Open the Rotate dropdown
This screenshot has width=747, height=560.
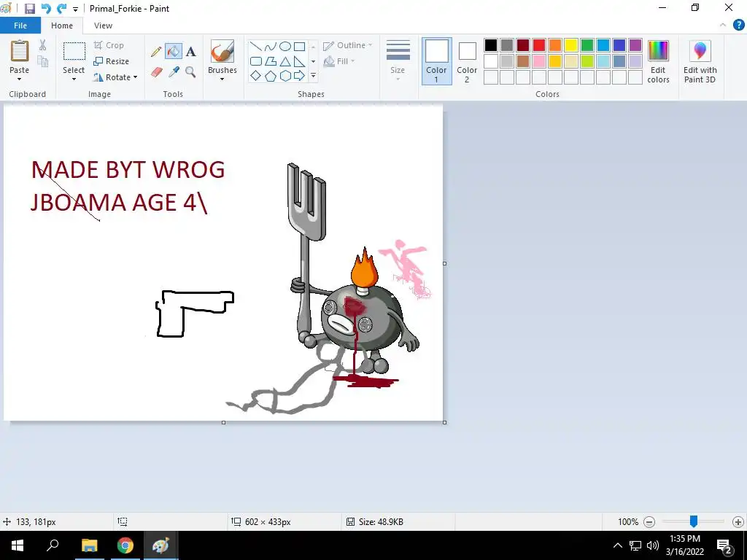[x=115, y=77]
